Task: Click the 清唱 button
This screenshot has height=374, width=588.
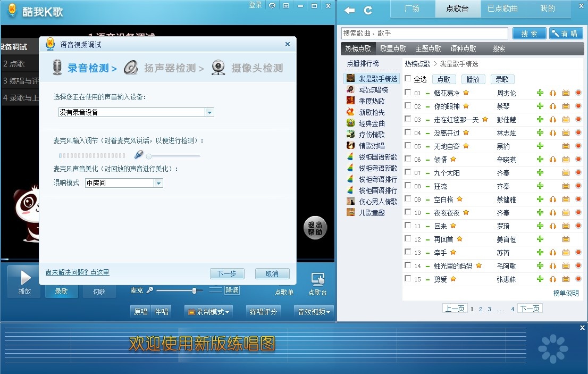Action: tap(566, 34)
